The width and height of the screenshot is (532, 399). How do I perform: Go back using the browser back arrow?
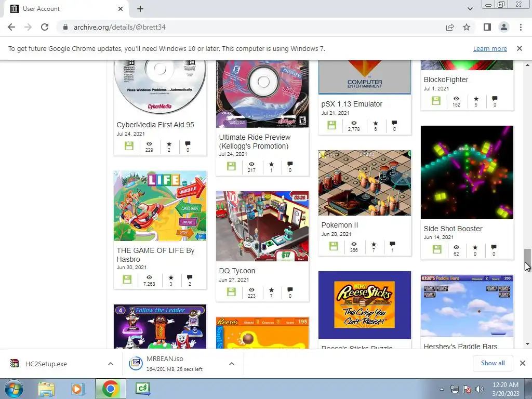pos(11,27)
